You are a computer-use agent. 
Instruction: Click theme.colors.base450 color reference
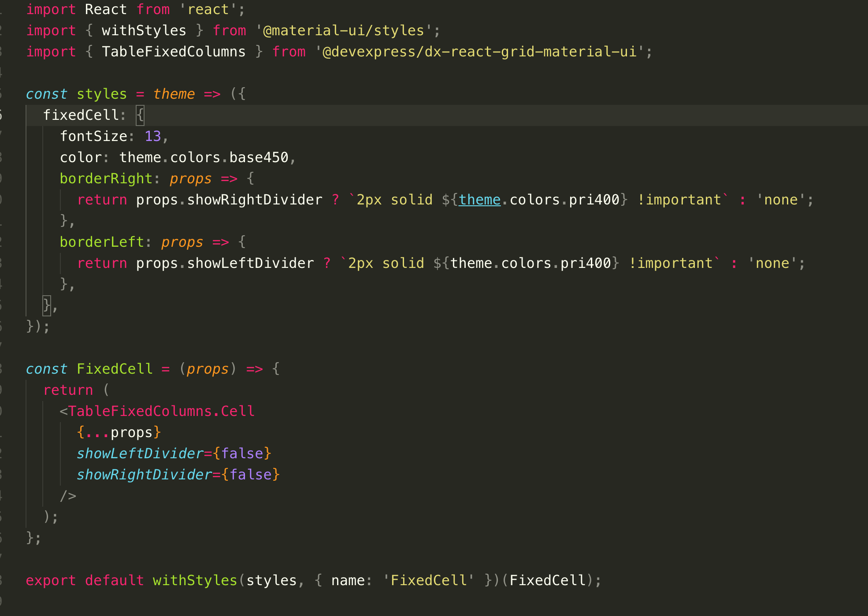tap(205, 157)
